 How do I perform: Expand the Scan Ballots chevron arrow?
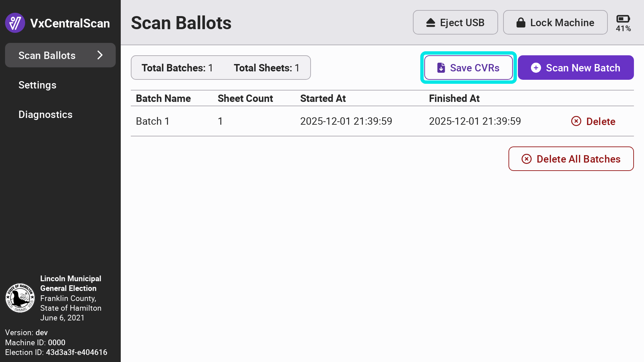pos(100,55)
